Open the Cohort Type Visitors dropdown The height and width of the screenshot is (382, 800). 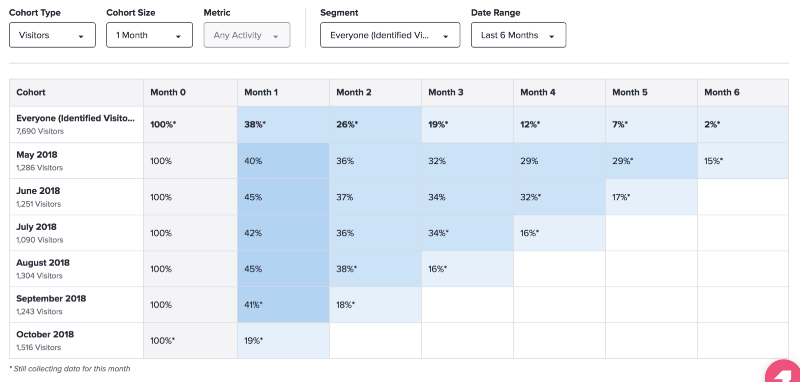[52, 35]
